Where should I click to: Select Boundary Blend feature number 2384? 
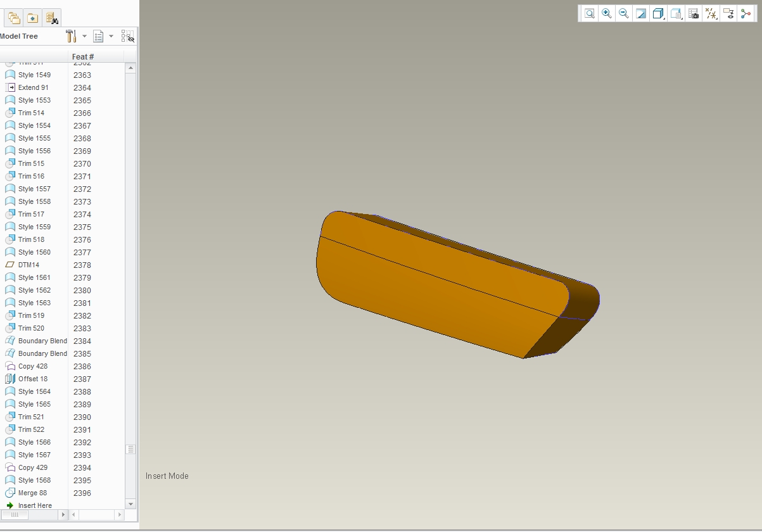pos(42,341)
